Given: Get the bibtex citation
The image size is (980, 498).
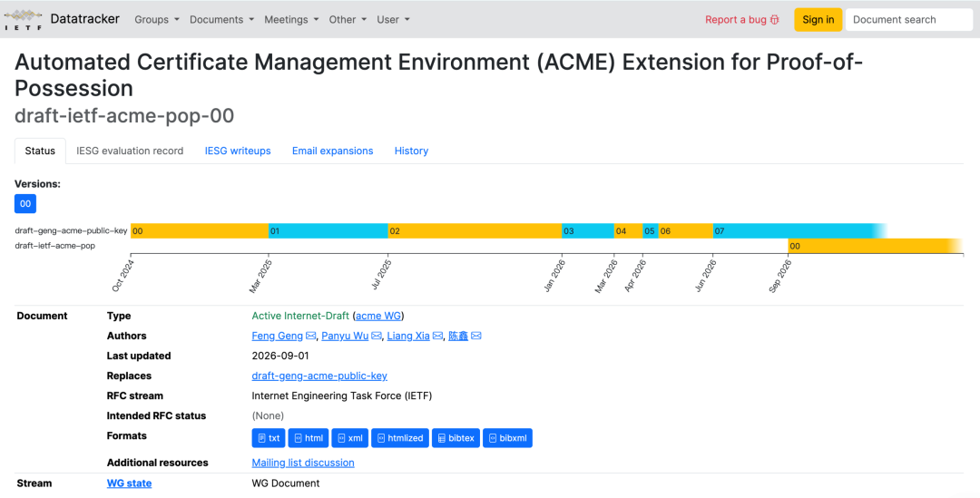Looking at the screenshot, I should tap(456, 438).
